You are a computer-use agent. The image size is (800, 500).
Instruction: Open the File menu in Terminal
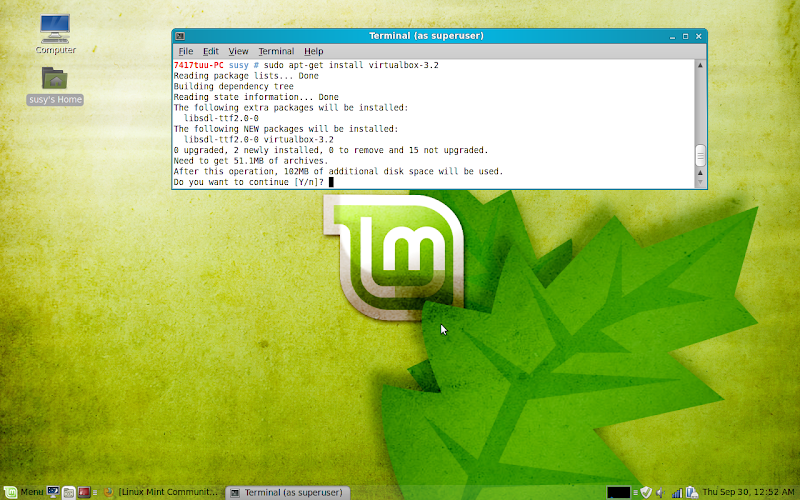(185, 51)
